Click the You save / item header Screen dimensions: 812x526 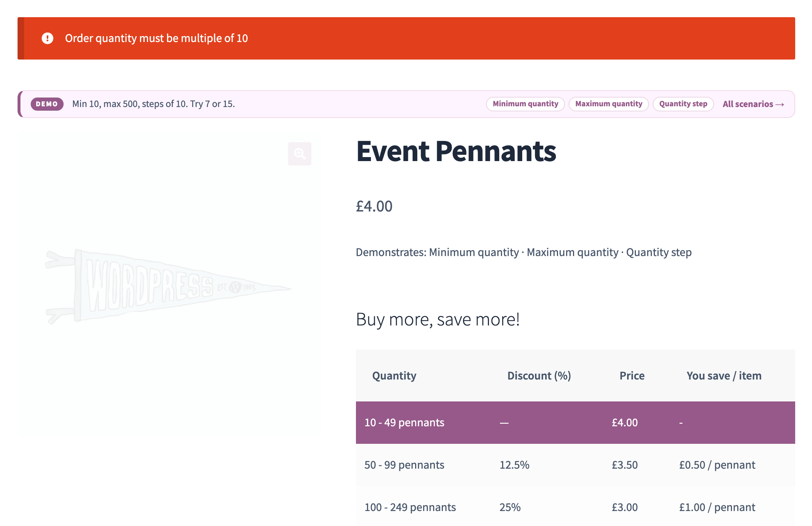point(724,376)
